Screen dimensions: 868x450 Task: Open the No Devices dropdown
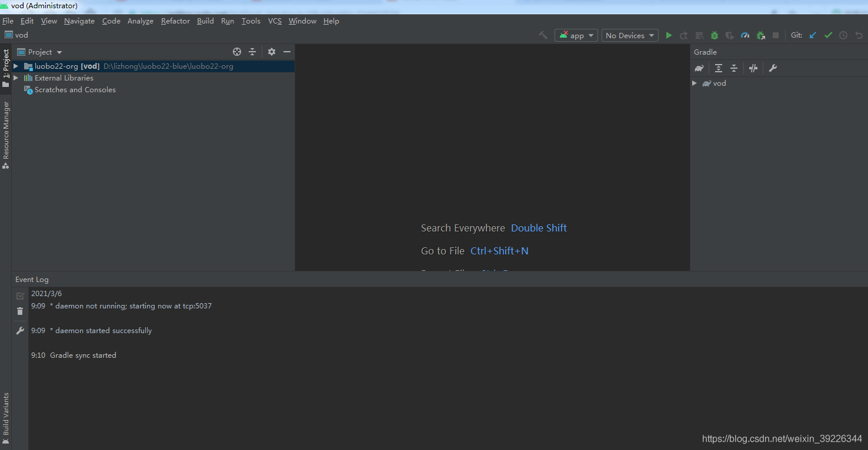pyautogui.click(x=630, y=35)
